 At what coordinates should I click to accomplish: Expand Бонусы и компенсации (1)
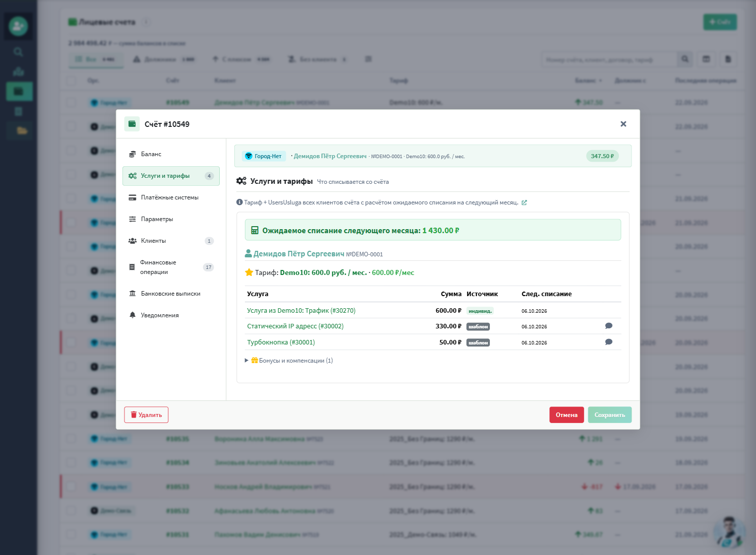pyautogui.click(x=289, y=361)
